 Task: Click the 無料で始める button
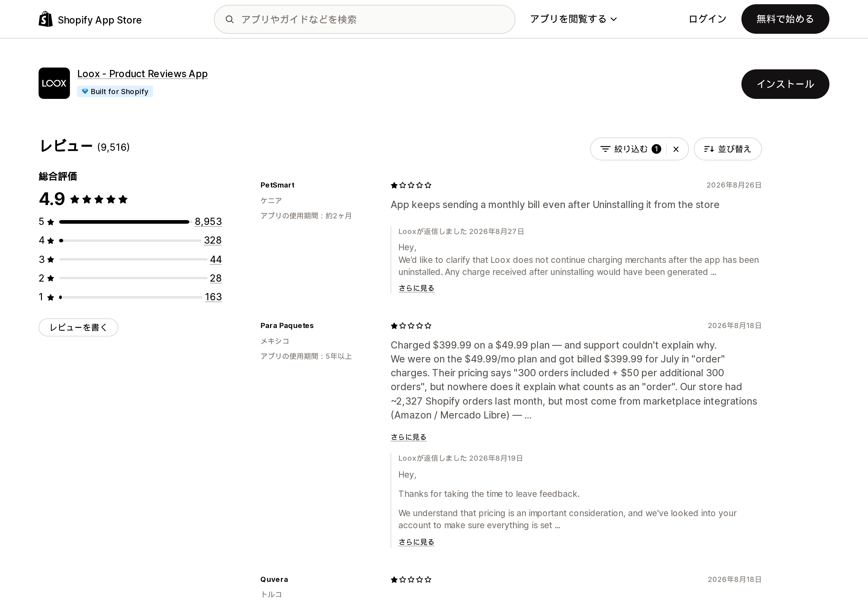point(785,19)
